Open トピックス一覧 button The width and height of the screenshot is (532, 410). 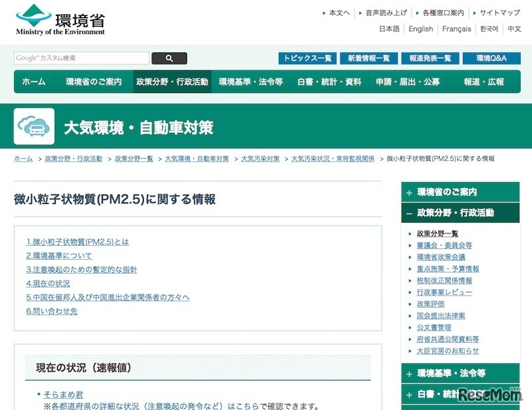click(307, 58)
